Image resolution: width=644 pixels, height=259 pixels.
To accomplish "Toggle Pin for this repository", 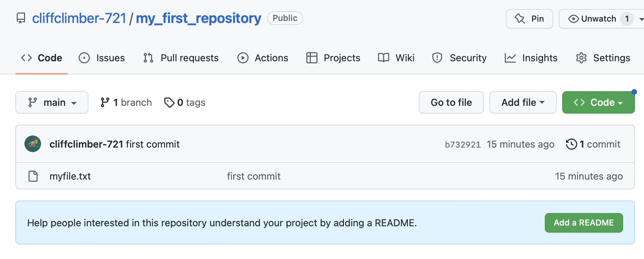I will tap(529, 19).
